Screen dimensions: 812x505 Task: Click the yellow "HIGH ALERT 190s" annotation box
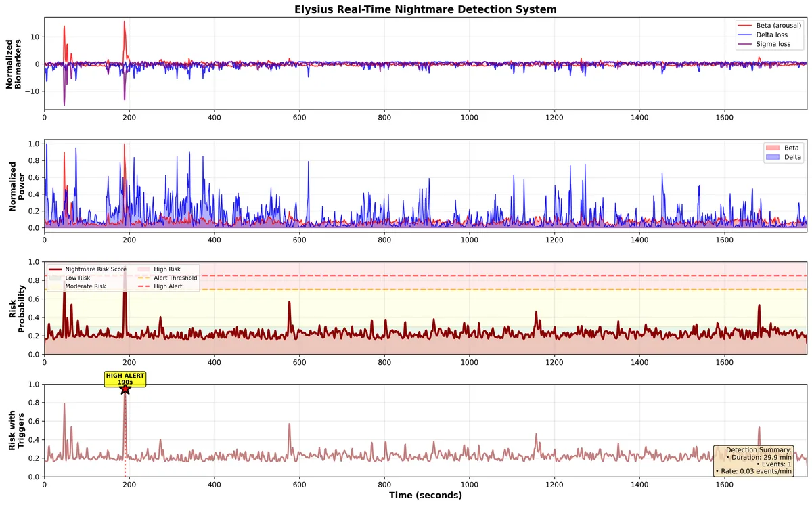[125, 378]
